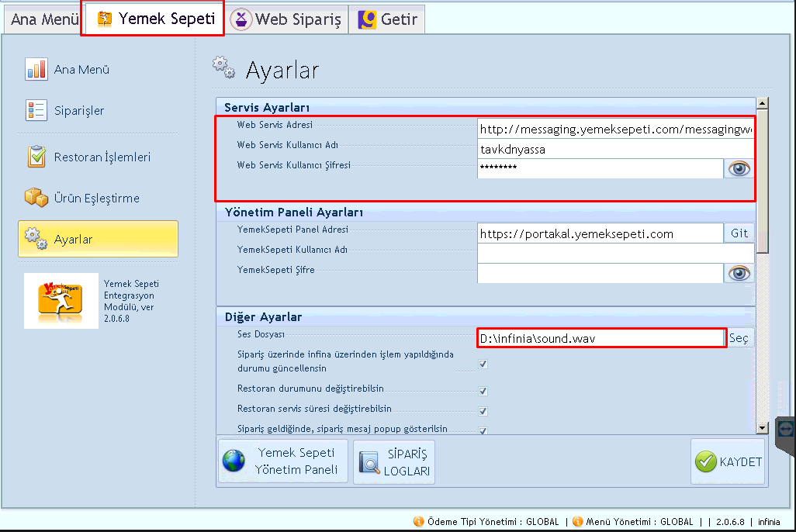Click the Restoran İşlemleri clipboard icon
Image resolution: width=796 pixels, height=532 pixels.
point(36,157)
